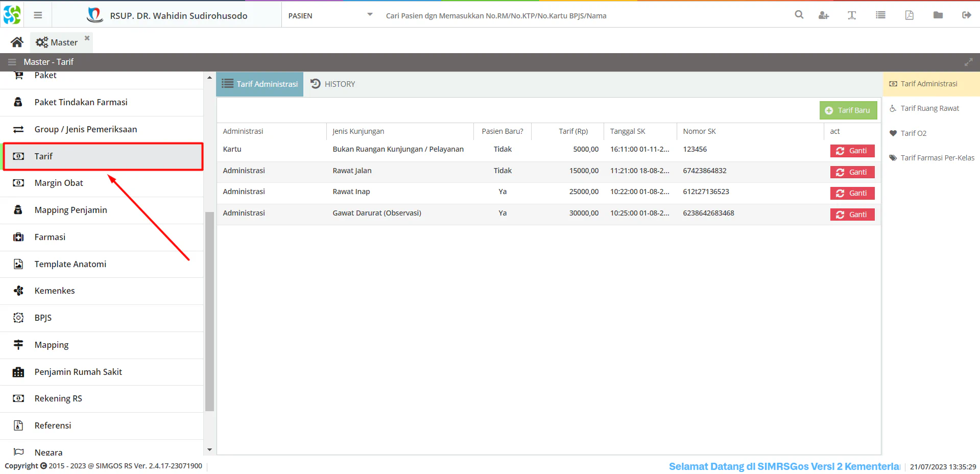The width and height of the screenshot is (980, 474).
Task: Click the PDF document icon
Action: (x=910, y=15)
